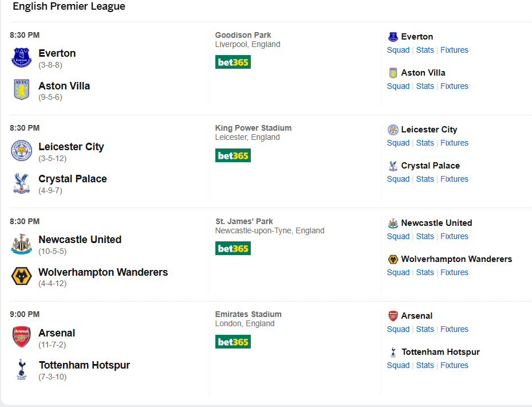The image size is (532, 407).
Task: Click the large Leicester City fox crest
Action: [x=22, y=151]
